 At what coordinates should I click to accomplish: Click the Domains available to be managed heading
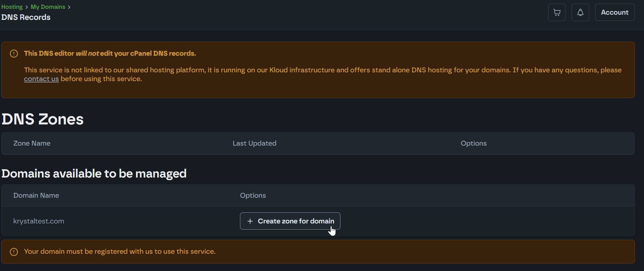[x=94, y=174]
